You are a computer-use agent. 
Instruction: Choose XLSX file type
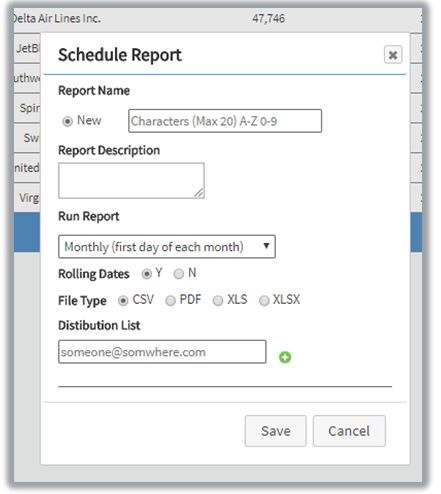coord(264,301)
